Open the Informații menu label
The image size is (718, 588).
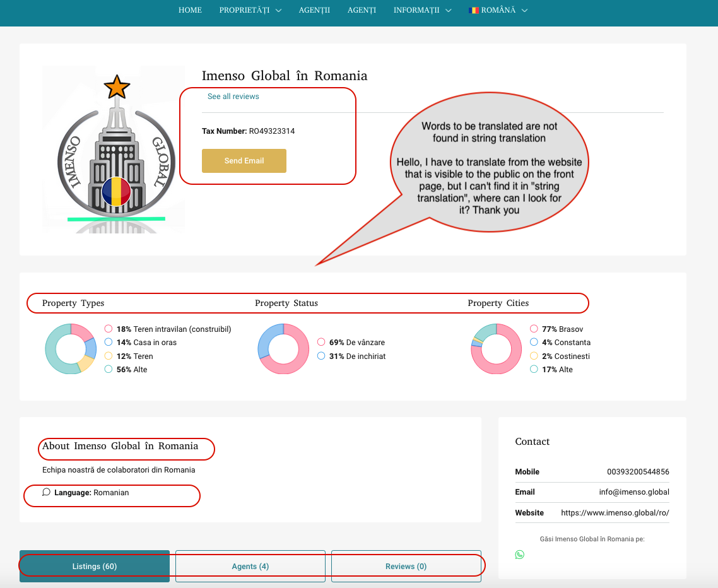[416, 10]
